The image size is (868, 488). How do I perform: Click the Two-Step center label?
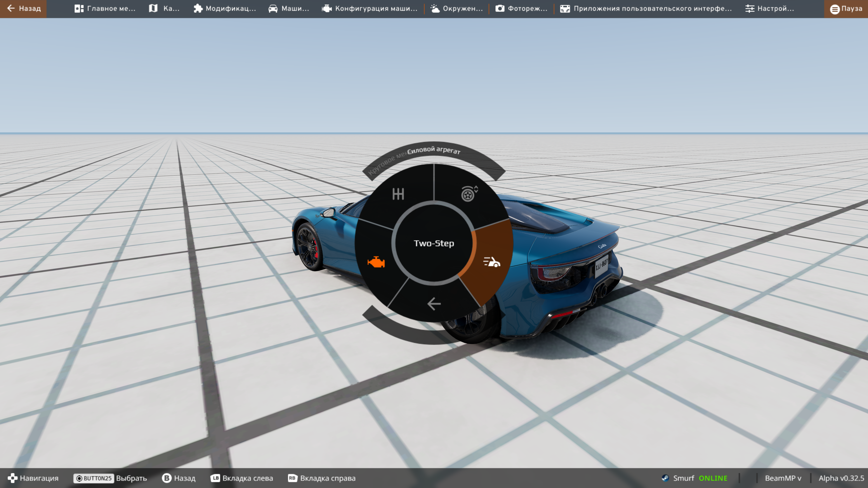pyautogui.click(x=434, y=243)
